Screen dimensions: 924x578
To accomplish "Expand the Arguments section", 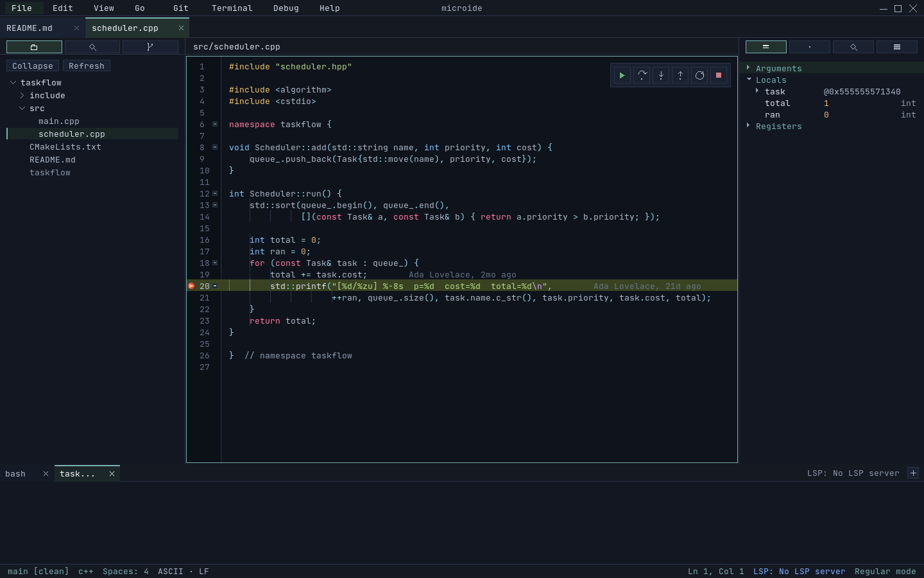I will point(748,67).
